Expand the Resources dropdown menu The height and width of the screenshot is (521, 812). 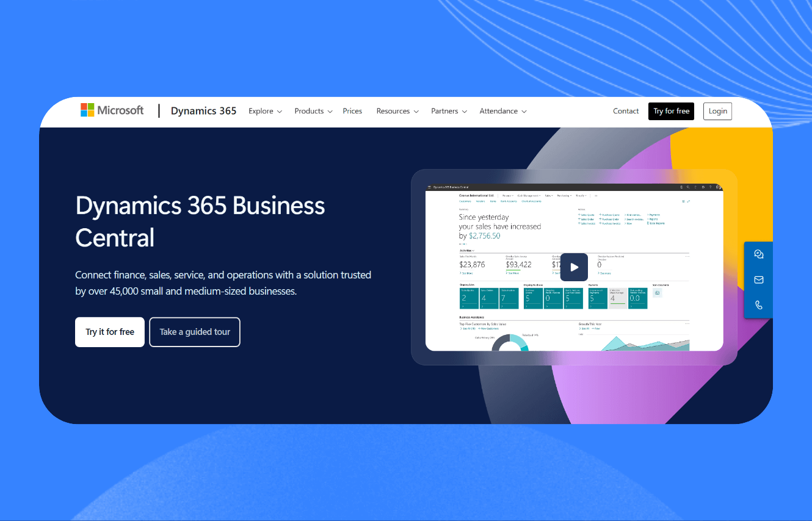pos(397,111)
